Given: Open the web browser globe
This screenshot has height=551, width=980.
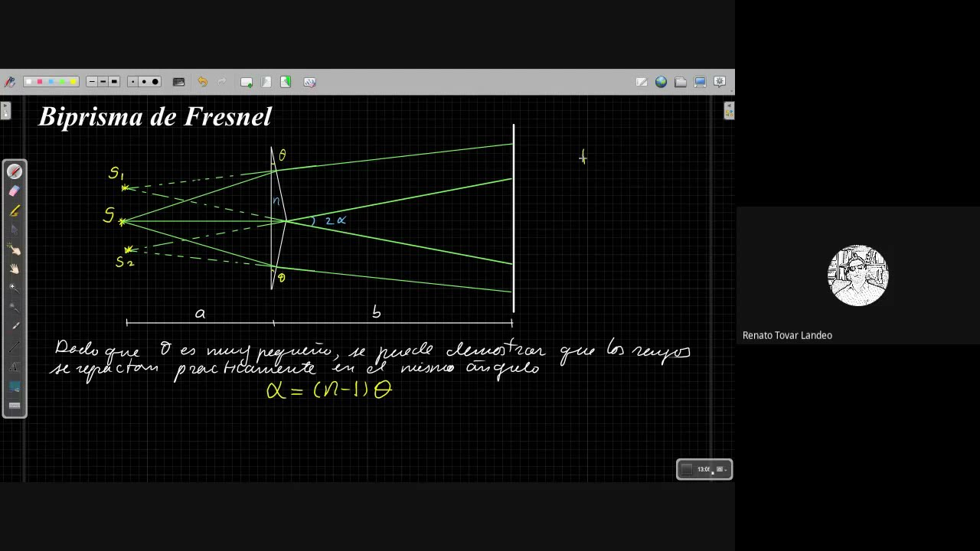Looking at the screenshot, I should click(x=661, y=82).
